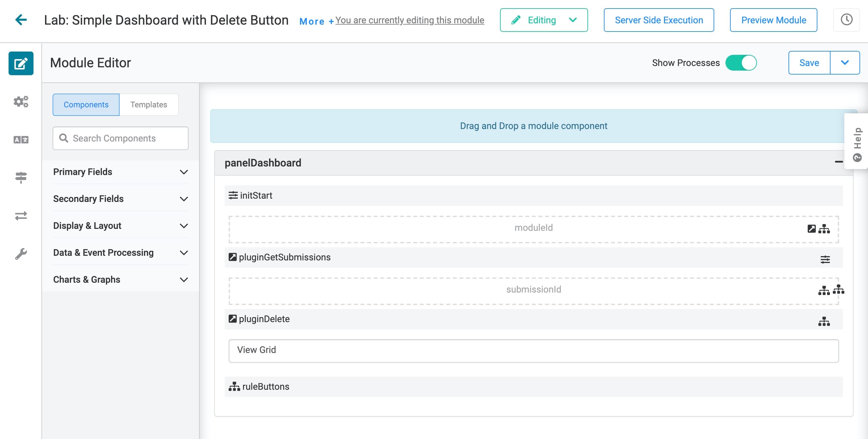The height and width of the screenshot is (439, 868).
Task: Switch to the Components tab
Action: [86, 105]
